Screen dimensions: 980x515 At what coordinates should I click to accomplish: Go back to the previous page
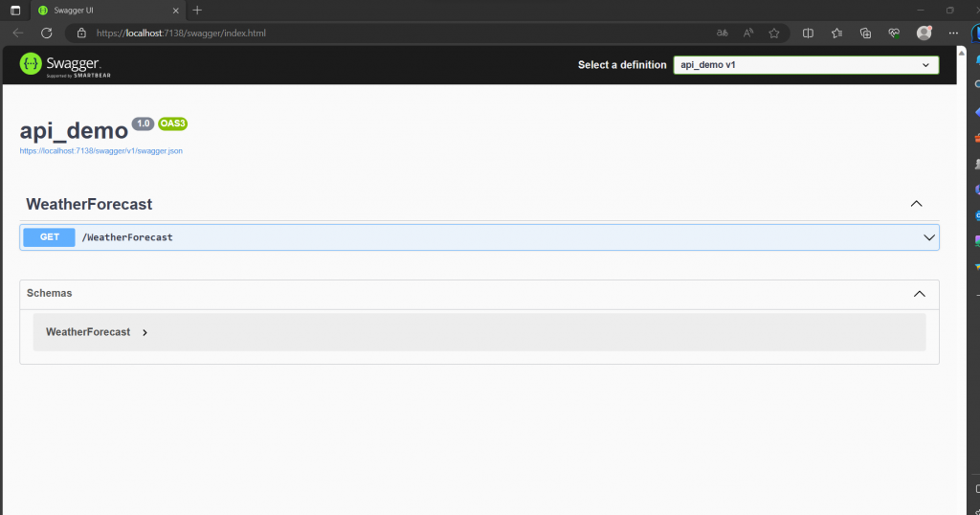pos(18,34)
